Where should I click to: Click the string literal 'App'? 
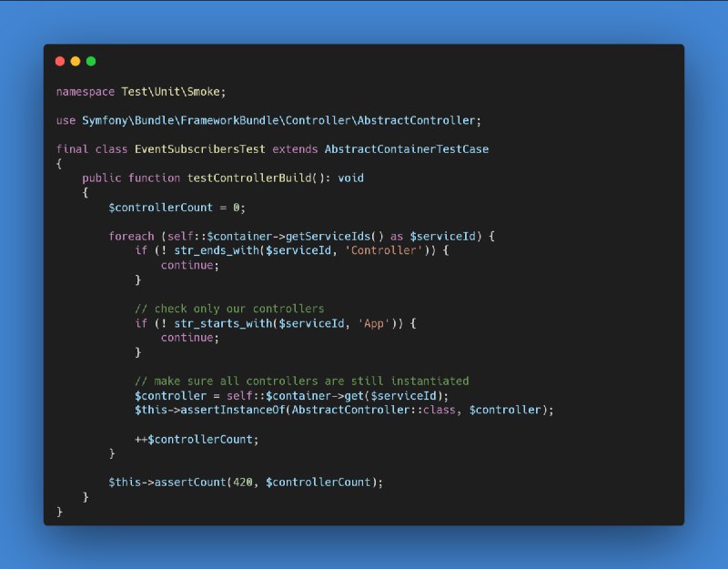click(x=374, y=323)
